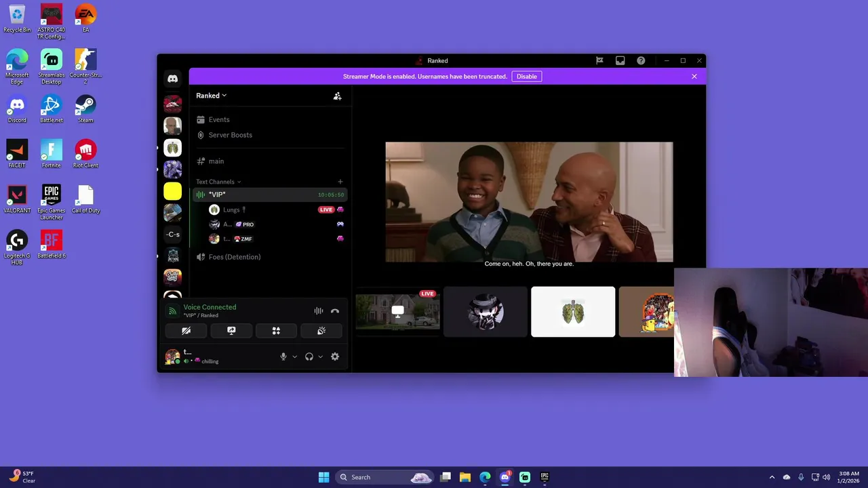
Task: Disconnect from voice with the phone icon
Action: [335, 311]
